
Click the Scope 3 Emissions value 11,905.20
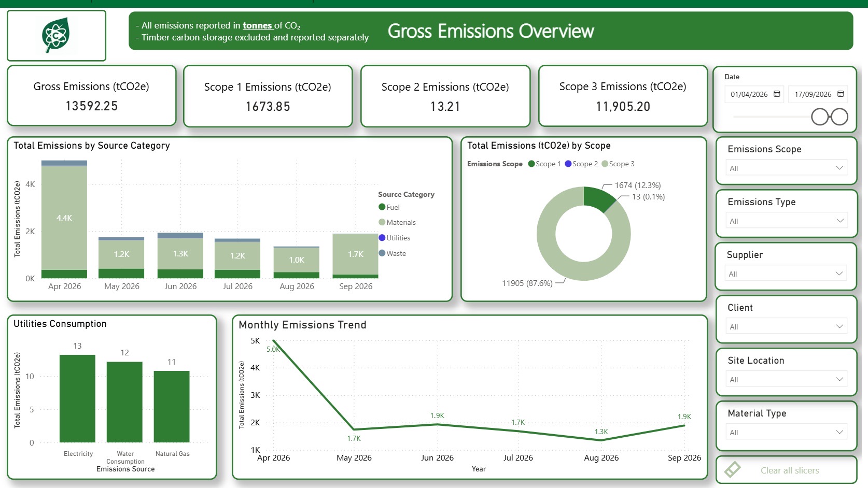click(x=623, y=107)
